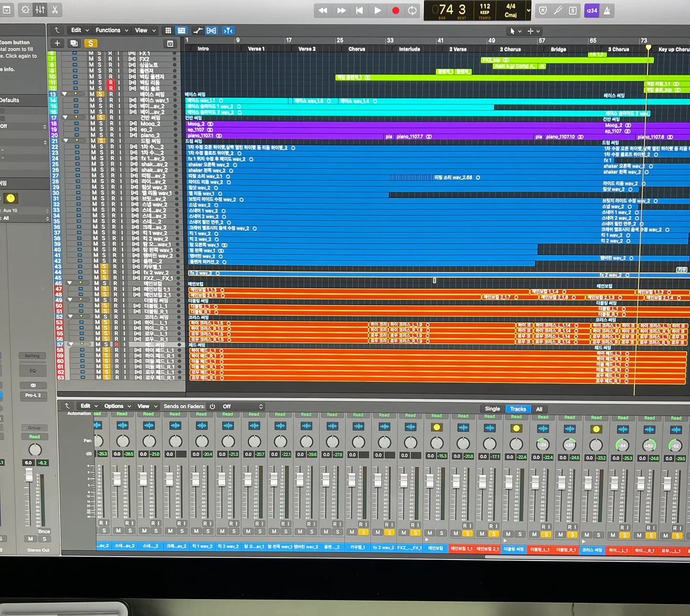
Task: Open the LCD display mode dropdown arrow
Action: 528,11
